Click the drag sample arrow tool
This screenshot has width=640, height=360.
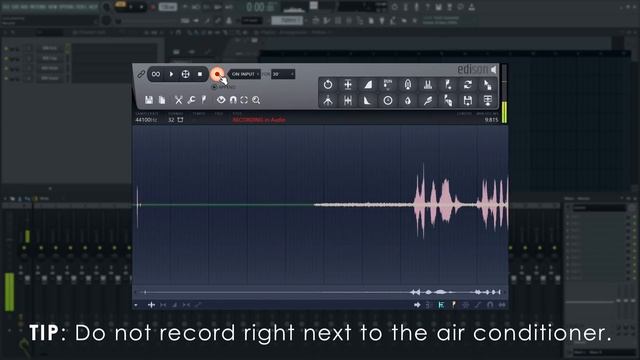pos(488,84)
